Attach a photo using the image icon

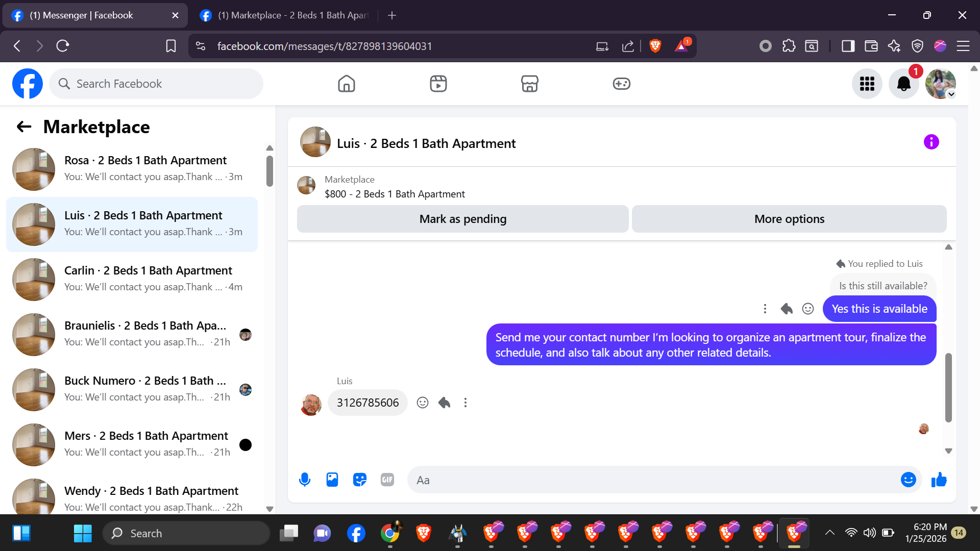332,480
